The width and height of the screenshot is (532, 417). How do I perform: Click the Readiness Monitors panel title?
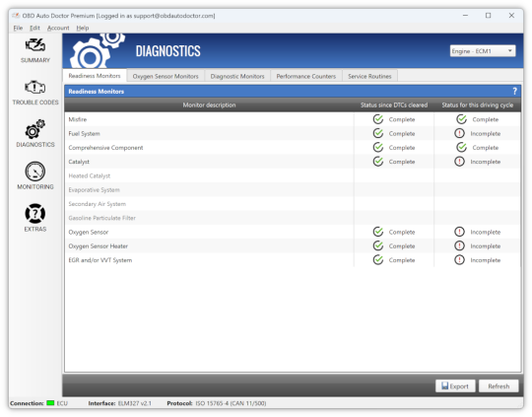(x=96, y=91)
